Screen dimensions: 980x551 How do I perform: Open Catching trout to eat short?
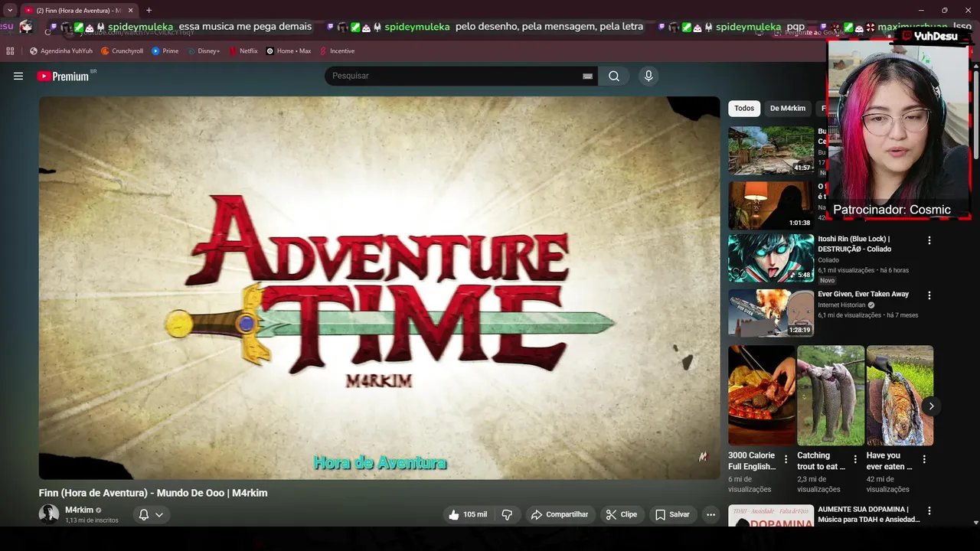831,396
